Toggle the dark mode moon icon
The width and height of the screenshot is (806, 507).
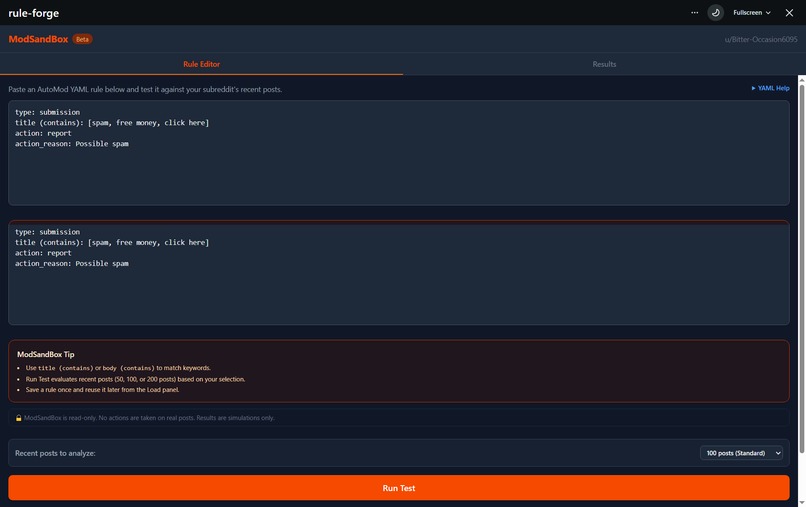(x=716, y=12)
